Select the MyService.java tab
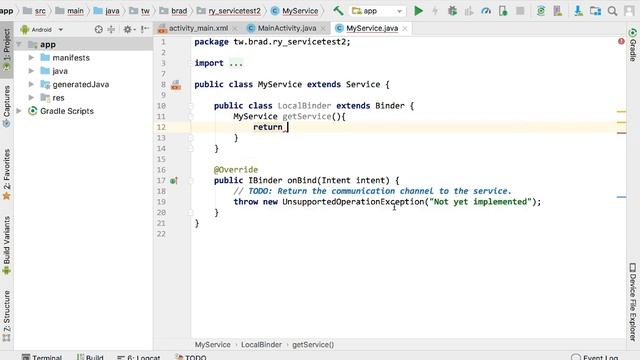Viewport: 640px width, 360px height. point(372,28)
